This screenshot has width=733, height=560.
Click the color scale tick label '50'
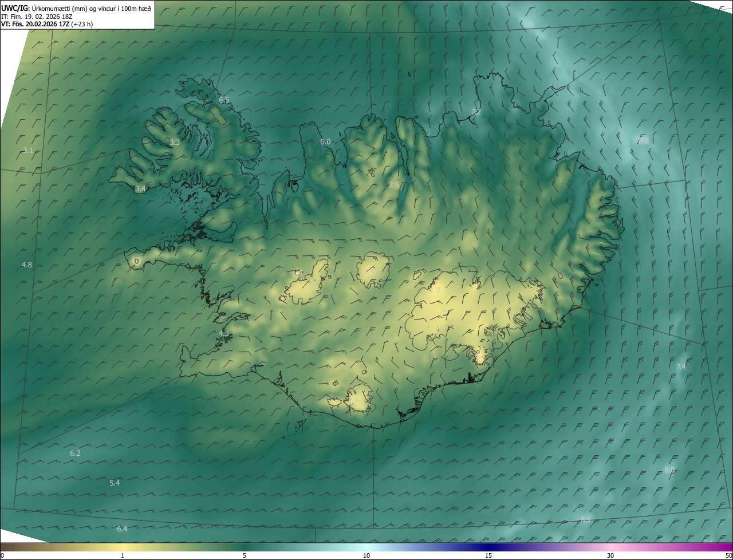click(x=728, y=555)
